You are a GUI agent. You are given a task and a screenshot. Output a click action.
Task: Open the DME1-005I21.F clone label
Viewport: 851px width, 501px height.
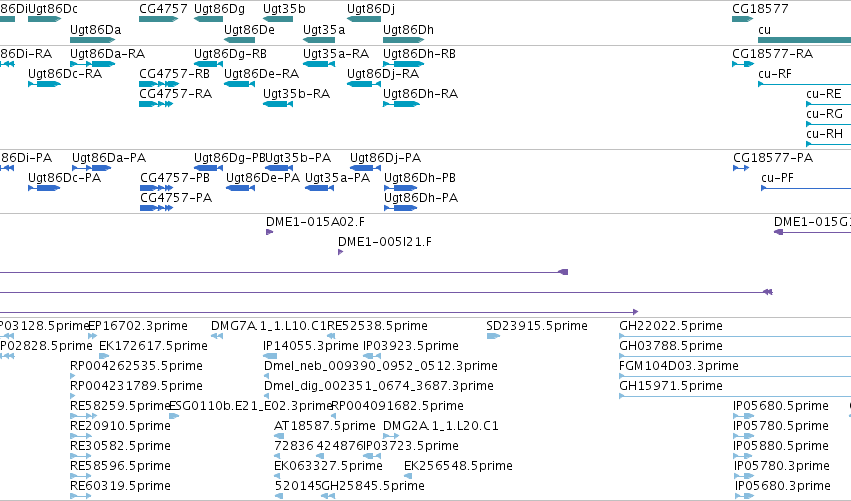[385, 242]
